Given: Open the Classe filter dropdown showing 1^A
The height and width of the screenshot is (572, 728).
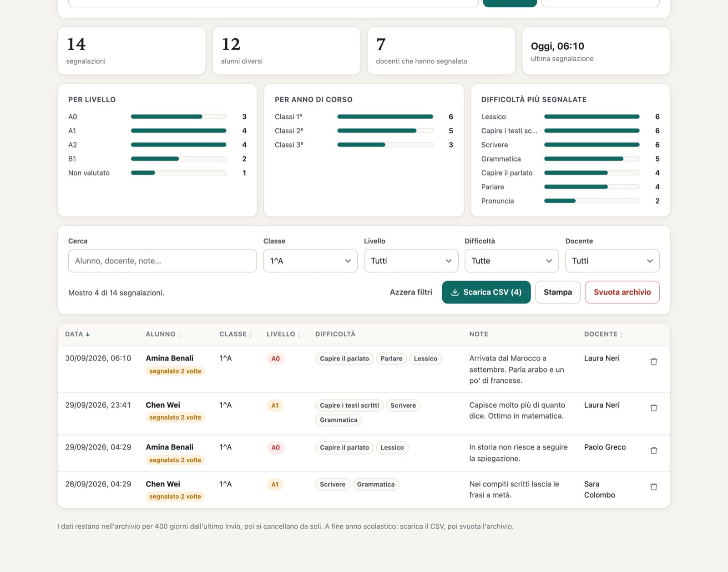Looking at the screenshot, I should pos(310,261).
